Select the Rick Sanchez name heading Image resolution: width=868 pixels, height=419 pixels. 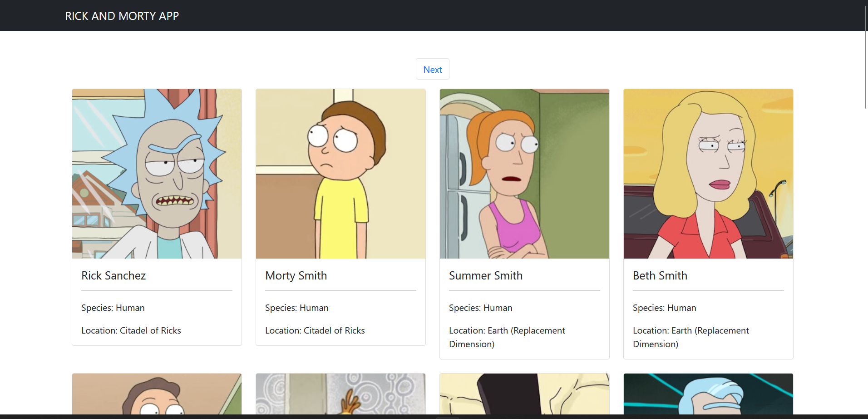coord(113,275)
